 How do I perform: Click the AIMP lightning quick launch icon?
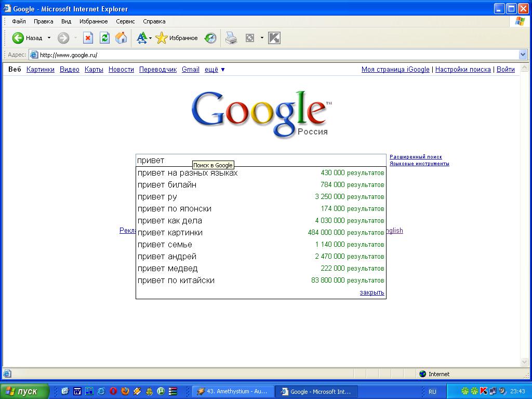coord(137,392)
